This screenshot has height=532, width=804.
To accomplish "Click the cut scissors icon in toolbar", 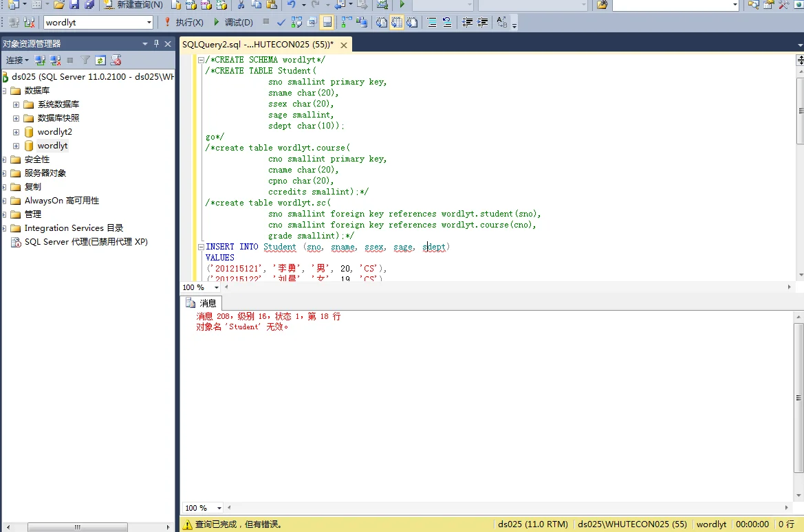I will (x=241, y=5).
